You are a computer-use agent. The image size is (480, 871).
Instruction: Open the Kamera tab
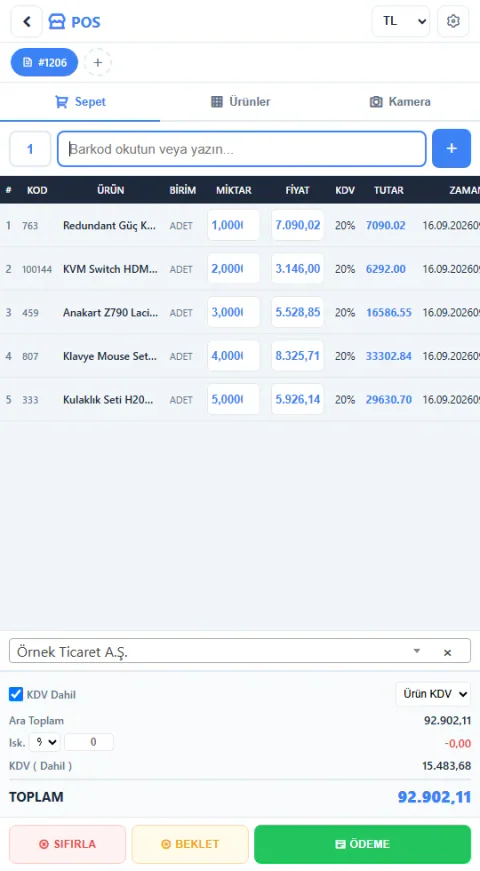click(400, 102)
